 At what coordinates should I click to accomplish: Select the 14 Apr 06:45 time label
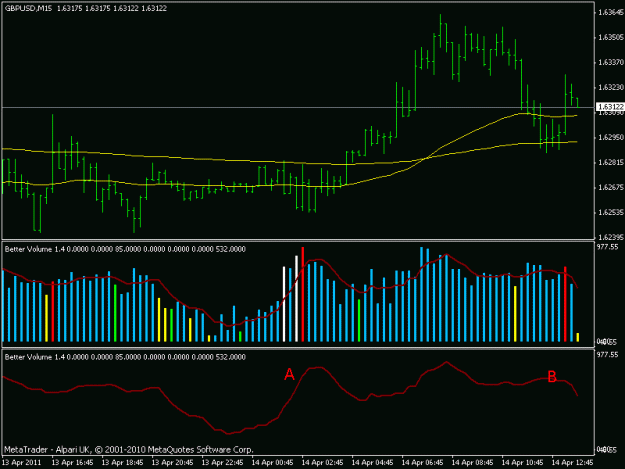(x=423, y=463)
